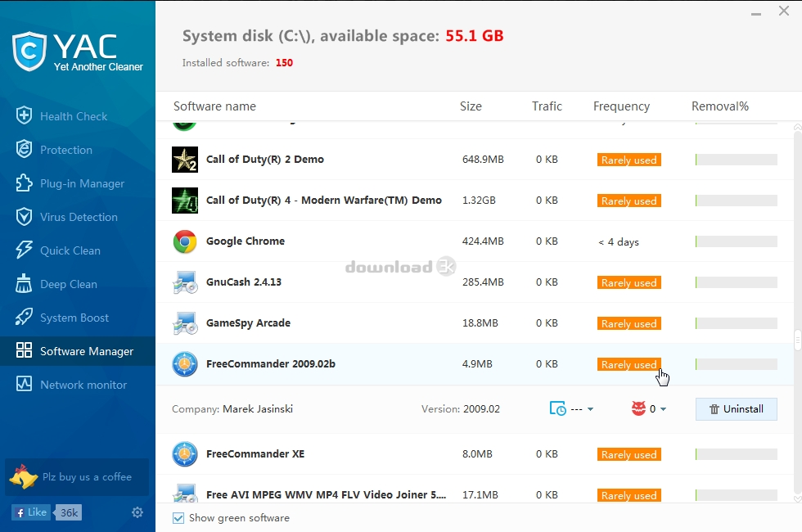Click the GameSpy Arcade program icon
This screenshot has height=532, width=802.
click(185, 323)
